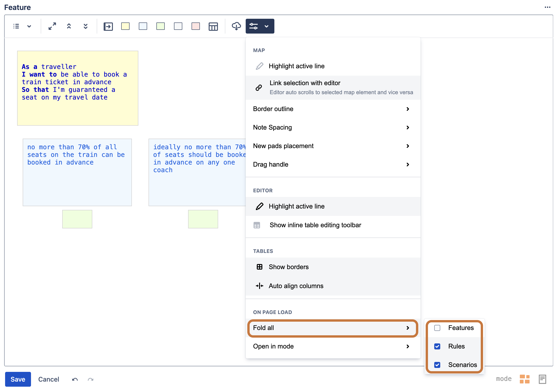Click the table icon beside Show inline table toolbar
The width and height of the screenshot is (558, 392).
click(x=257, y=225)
